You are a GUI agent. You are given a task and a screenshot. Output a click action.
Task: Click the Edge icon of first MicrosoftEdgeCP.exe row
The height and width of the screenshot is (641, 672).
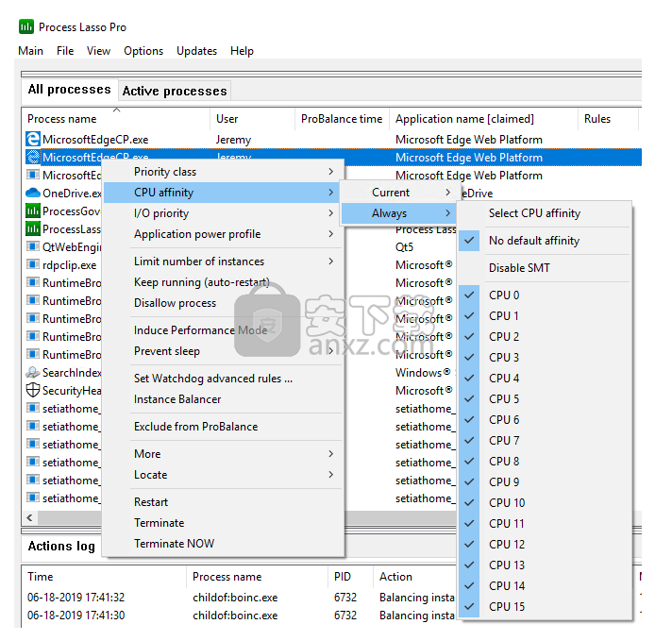pyautogui.click(x=33, y=140)
